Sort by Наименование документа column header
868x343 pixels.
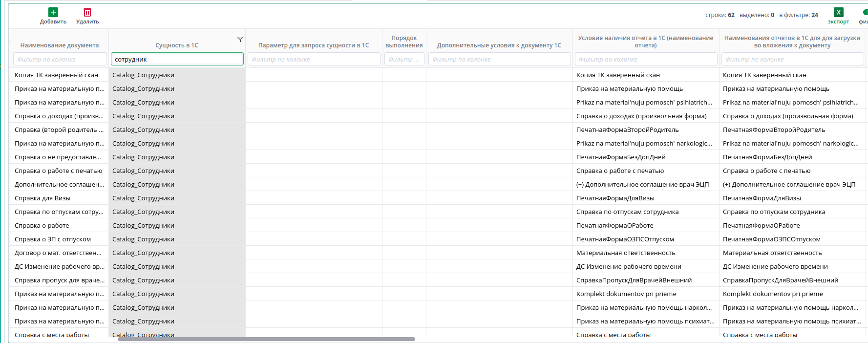pyautogui.click(x=60, y=45)
